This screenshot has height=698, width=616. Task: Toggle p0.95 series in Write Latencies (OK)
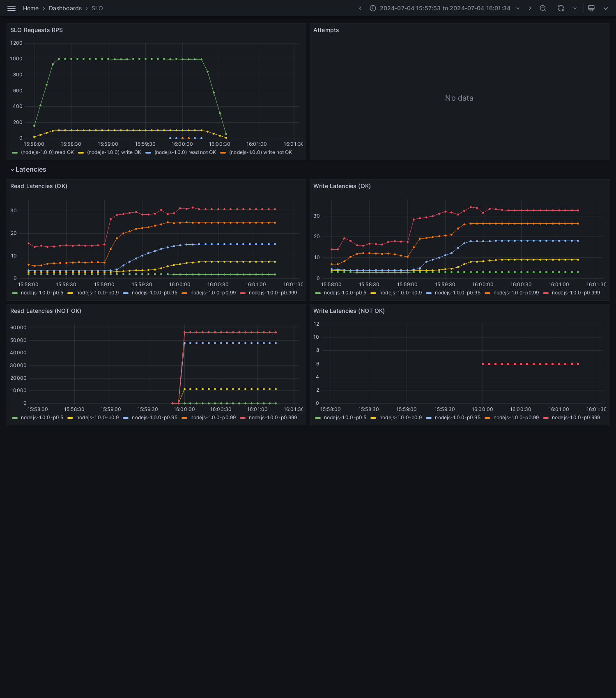457,293
